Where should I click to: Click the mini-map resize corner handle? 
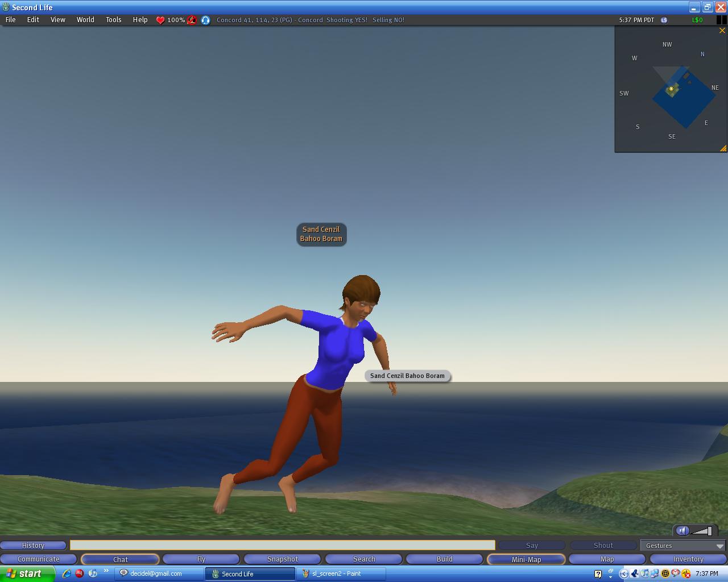(x=723, y=148)
